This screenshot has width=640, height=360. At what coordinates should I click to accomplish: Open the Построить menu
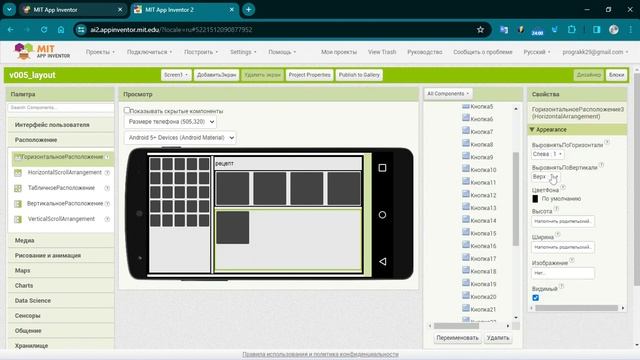[201, 52]
